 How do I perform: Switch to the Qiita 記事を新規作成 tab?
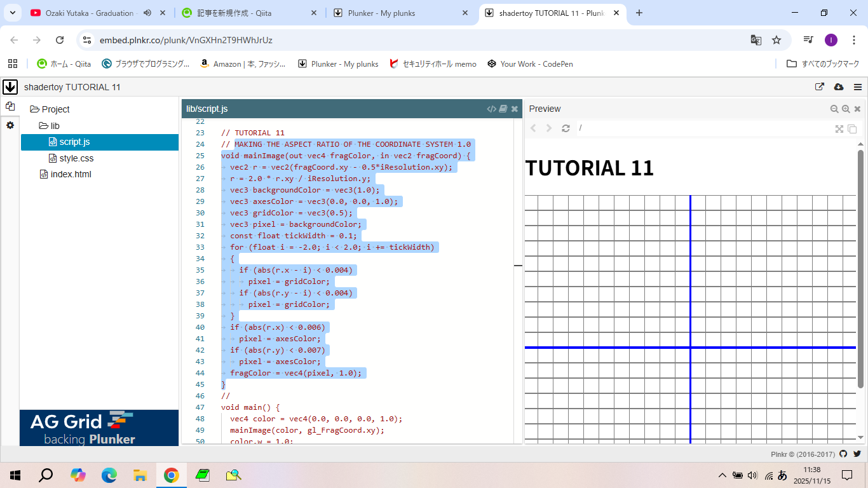[249, 13]
